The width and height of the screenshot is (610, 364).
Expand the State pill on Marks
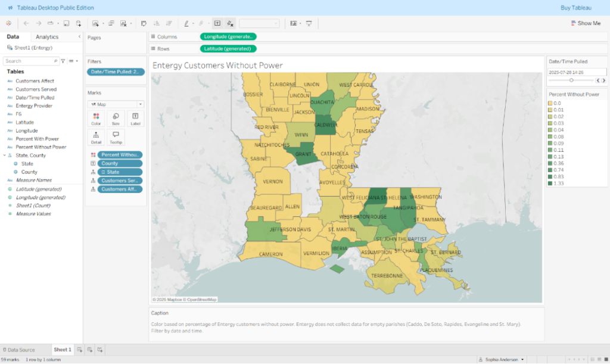point(104,172)
